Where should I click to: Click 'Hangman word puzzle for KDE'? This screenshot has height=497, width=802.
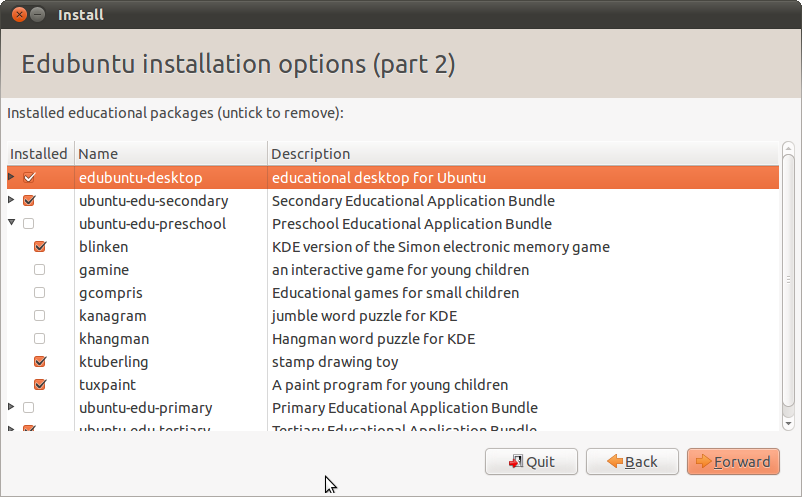coord(373,339)
